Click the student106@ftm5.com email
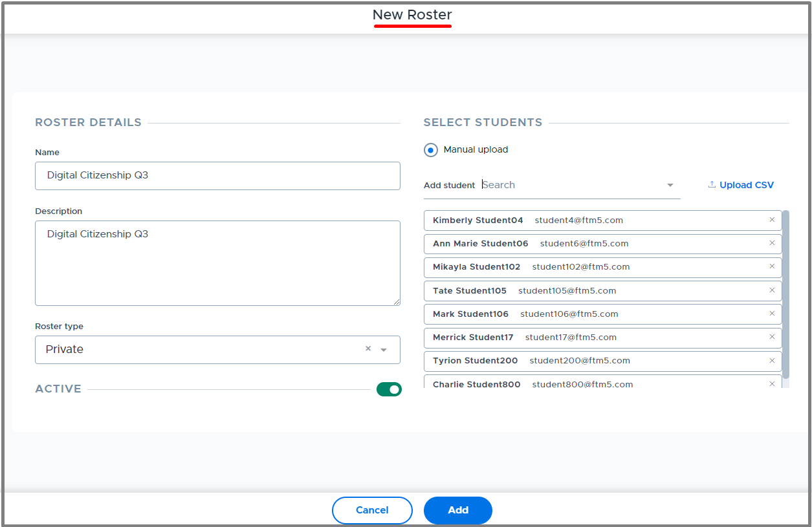Viewport: 812px width, 527px height. [x=569, y=314]
